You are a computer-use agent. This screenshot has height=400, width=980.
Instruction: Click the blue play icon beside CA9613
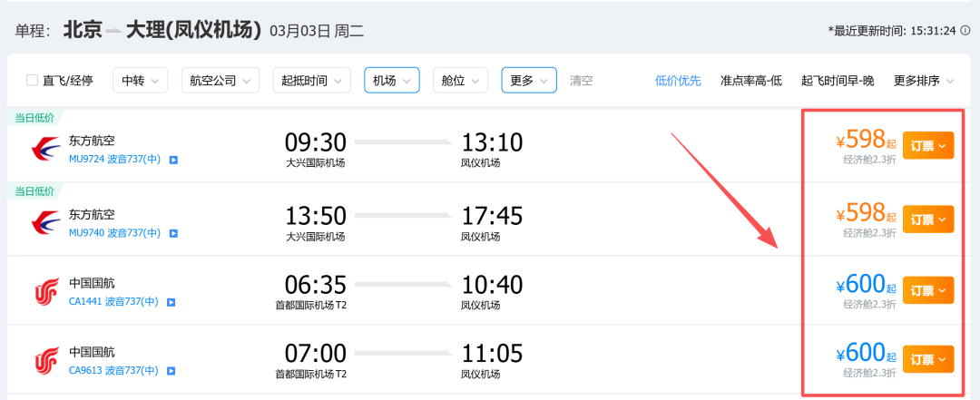pyautogui.click(x=171, y=371)
